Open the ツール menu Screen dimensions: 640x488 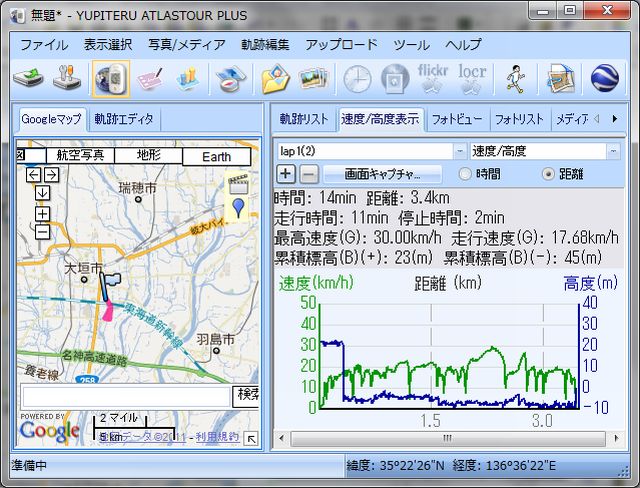pyautogui.click(x=411, y=44)
